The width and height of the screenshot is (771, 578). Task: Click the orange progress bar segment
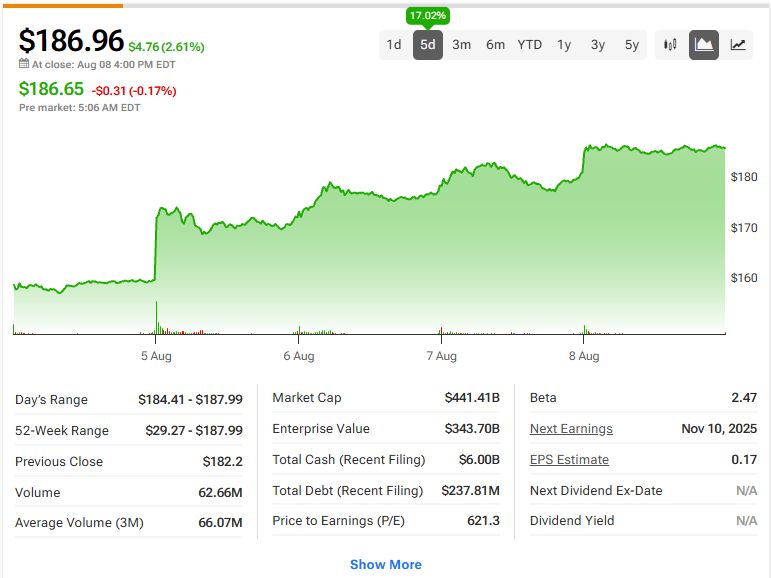pos(63,6)
